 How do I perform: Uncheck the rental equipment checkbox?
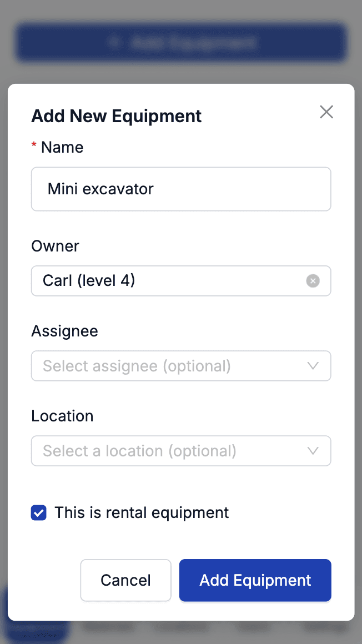[x=39, y=513]
